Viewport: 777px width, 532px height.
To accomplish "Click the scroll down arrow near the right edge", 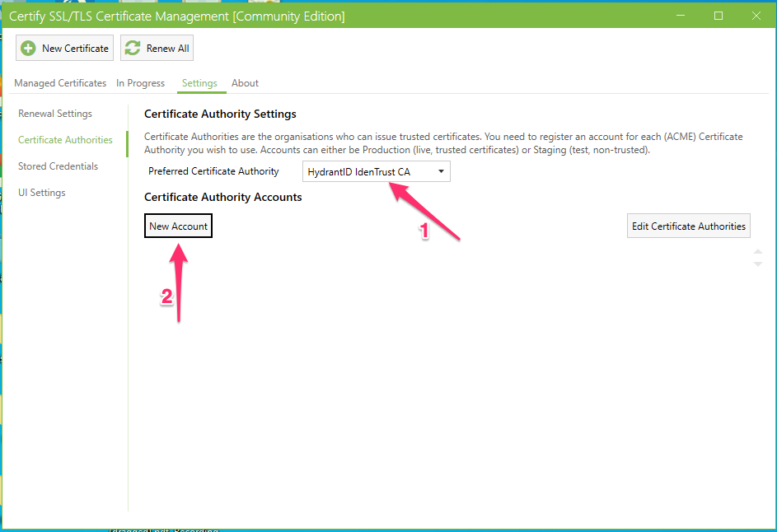I will [758, 264].
